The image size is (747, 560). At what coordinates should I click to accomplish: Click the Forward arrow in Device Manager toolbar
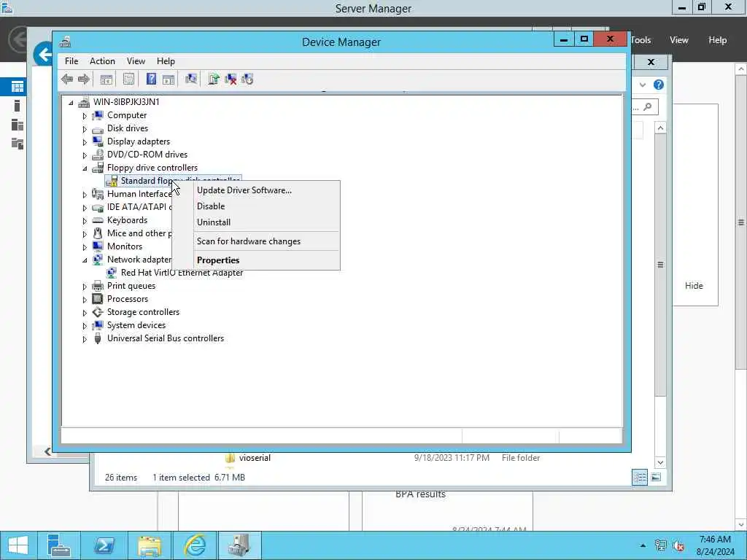[84, 79]
